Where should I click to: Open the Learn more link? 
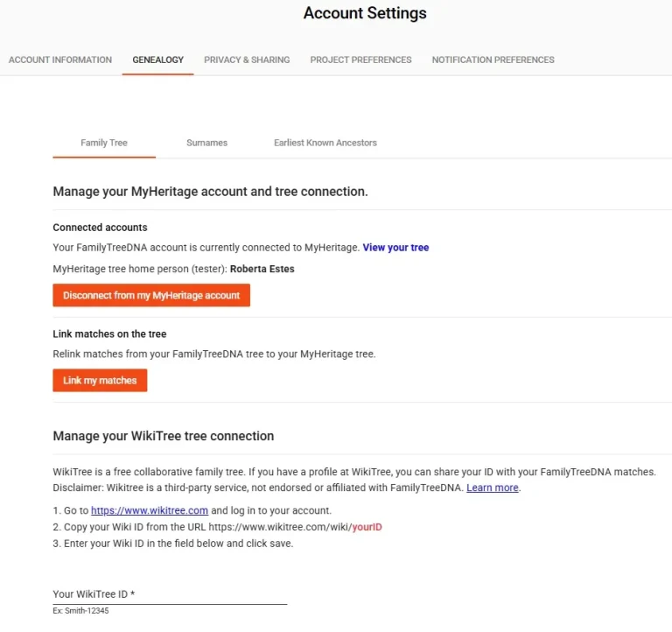493,488
